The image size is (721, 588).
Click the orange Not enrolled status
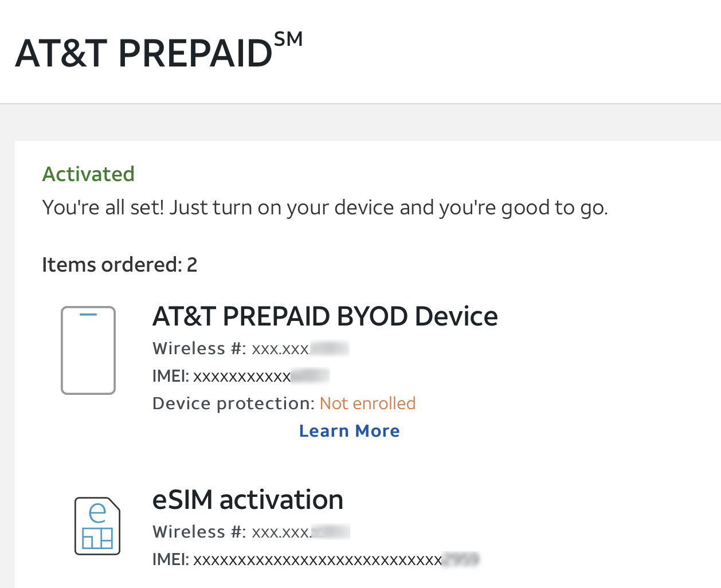click(x=367, y=403)
